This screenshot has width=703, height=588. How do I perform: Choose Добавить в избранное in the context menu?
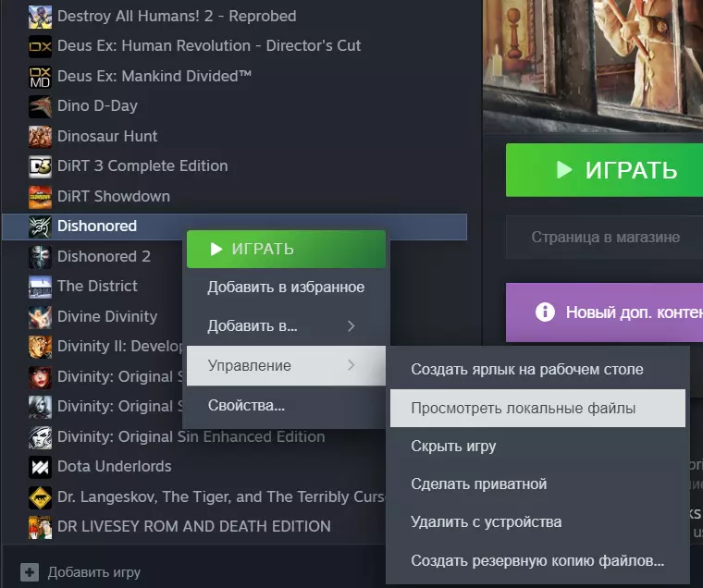286,287
